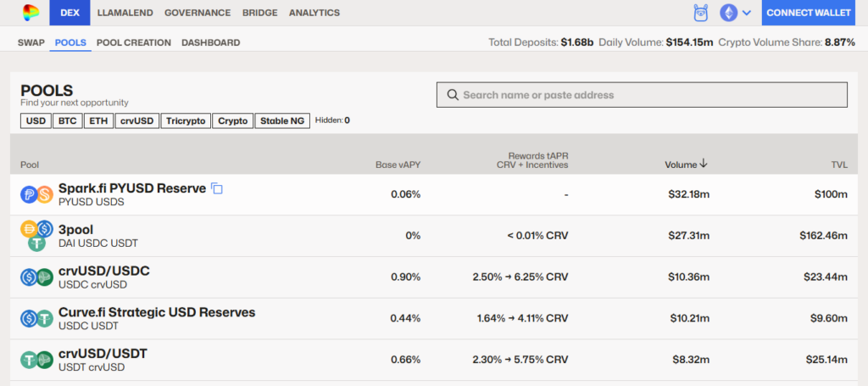Open the crvUSD/USDT pool
Viewport: 868px width, 386px height.
pos(103,353)
